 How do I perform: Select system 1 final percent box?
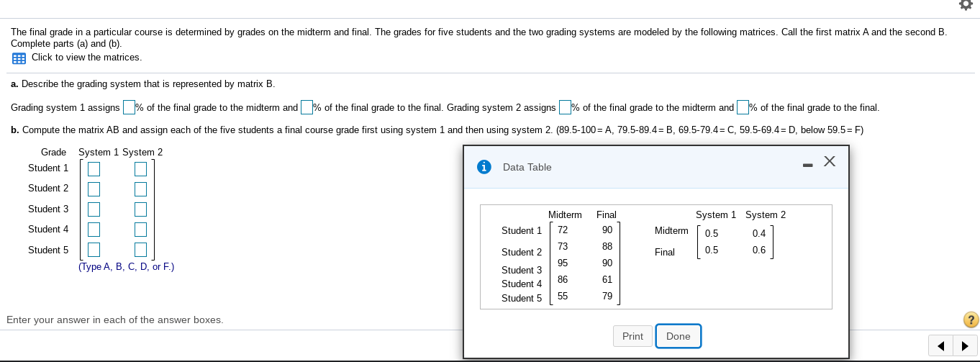pyautogui.click(x=307, y=107)
